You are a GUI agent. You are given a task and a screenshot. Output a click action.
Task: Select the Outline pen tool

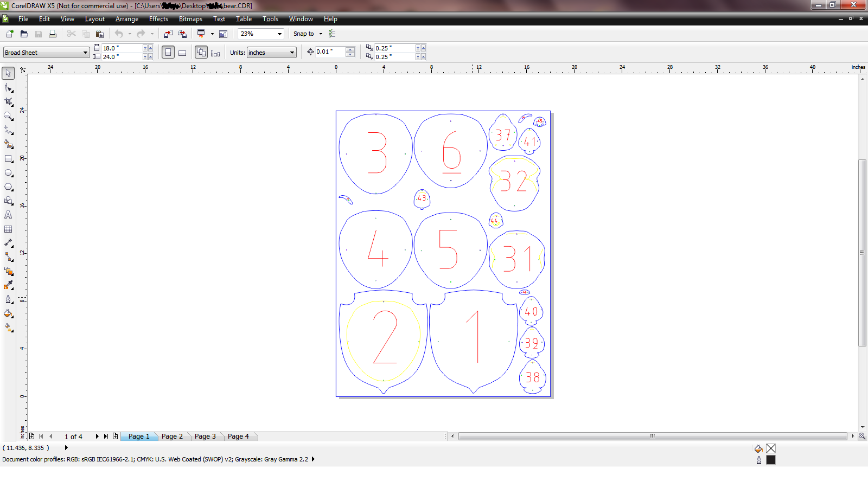pyautogui.click(x=8, y=299)
